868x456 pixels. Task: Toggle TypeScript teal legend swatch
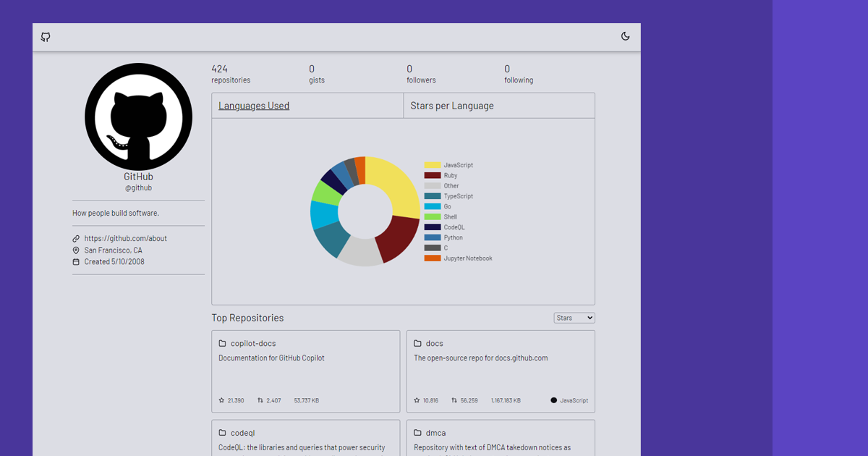point(433,196)
